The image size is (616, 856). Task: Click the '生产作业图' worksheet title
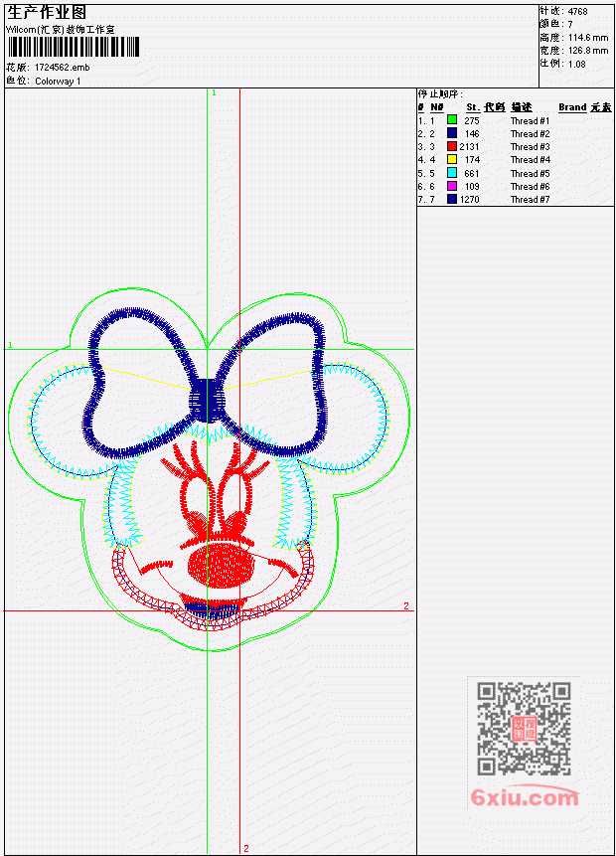[47, 12]
